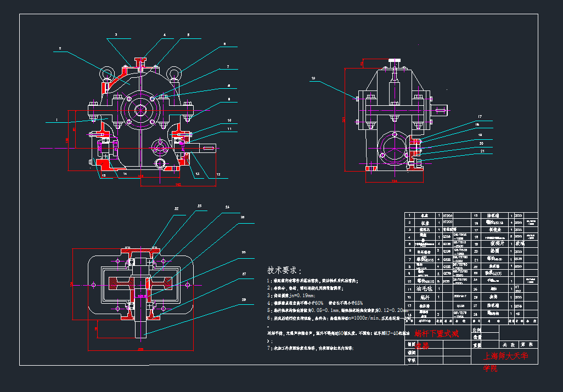Click balloon number 6 near right eye bolt

pos(224,44)
